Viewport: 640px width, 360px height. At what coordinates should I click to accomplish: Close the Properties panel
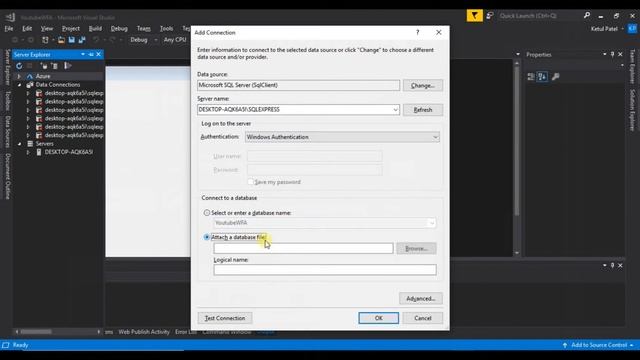tap(620, 54)
